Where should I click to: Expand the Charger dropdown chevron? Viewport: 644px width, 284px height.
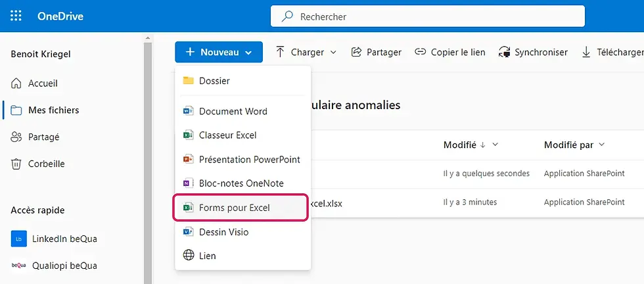333,52
